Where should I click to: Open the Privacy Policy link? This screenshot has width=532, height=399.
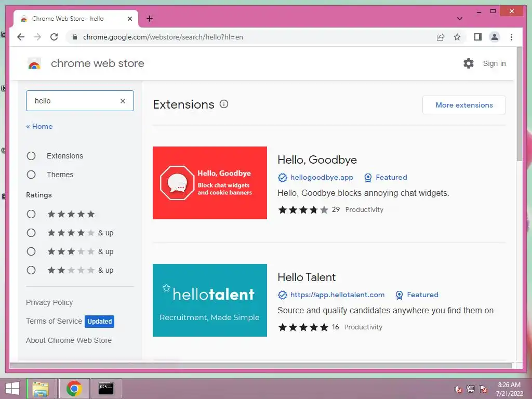[49, 302]
